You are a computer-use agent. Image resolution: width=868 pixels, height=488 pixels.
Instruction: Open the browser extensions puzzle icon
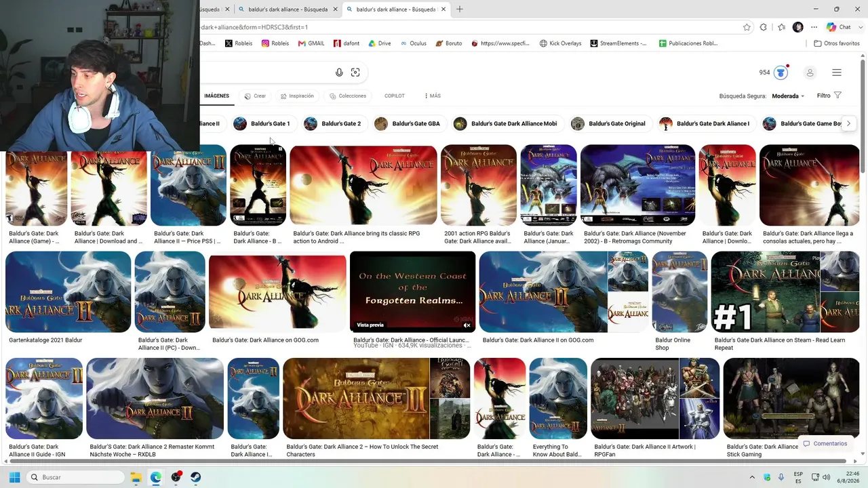pyautogui.click(x=764, y=27)
